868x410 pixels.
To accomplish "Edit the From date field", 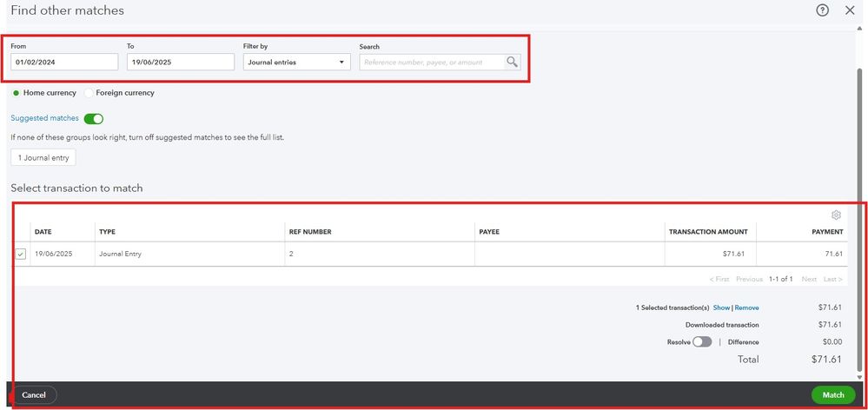I will tap(64, 62).
